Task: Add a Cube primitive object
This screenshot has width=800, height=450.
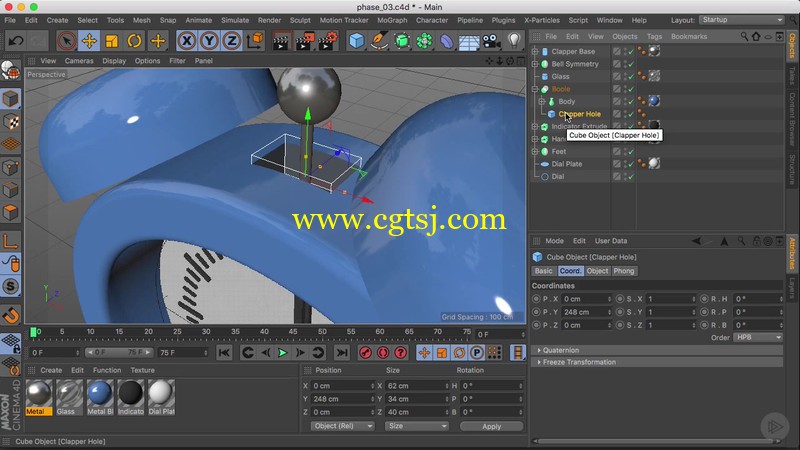Action: [357, 41]
